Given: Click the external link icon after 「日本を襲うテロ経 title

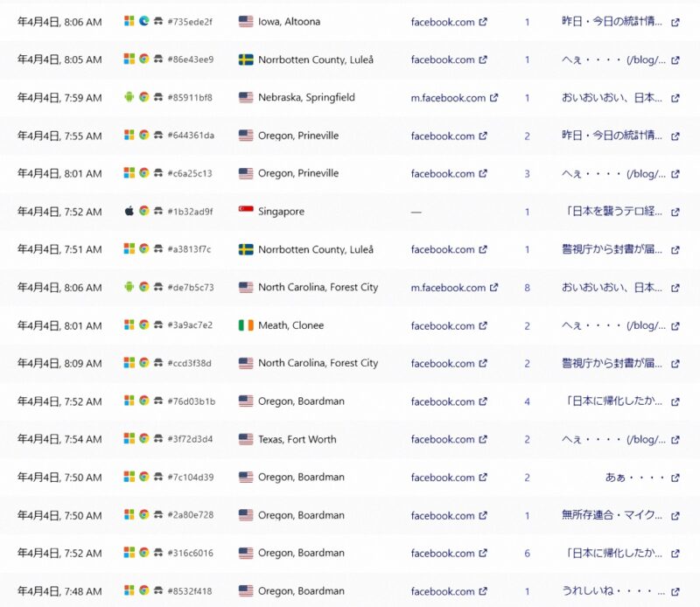Looking at the screenshot, I should [675, 212].
